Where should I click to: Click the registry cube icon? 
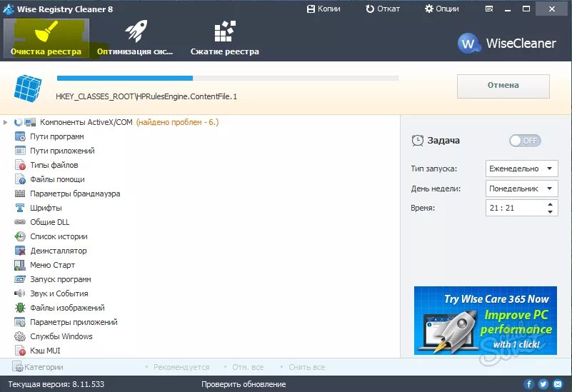pos(28,89)
